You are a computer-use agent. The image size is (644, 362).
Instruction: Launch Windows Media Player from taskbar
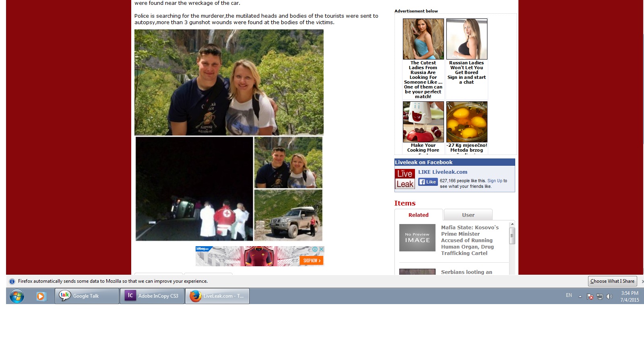[x=41, y=296]
